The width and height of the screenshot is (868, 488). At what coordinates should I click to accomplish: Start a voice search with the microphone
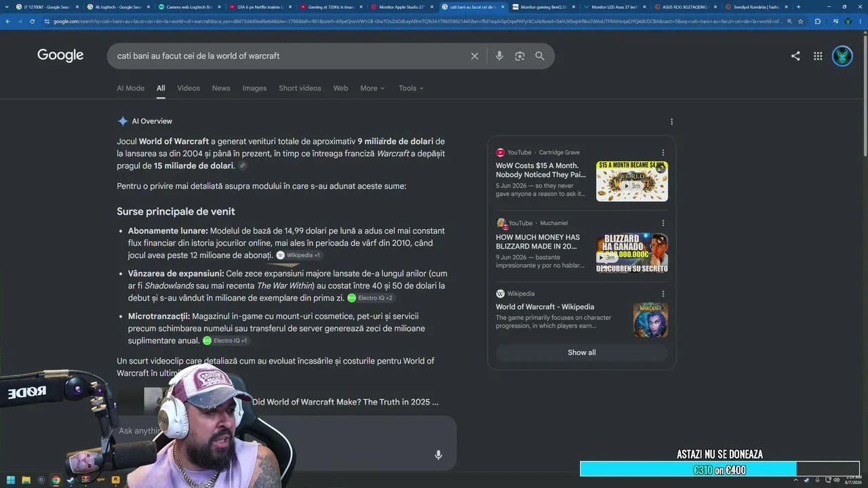pyautogui.click(x=500, y=56)
